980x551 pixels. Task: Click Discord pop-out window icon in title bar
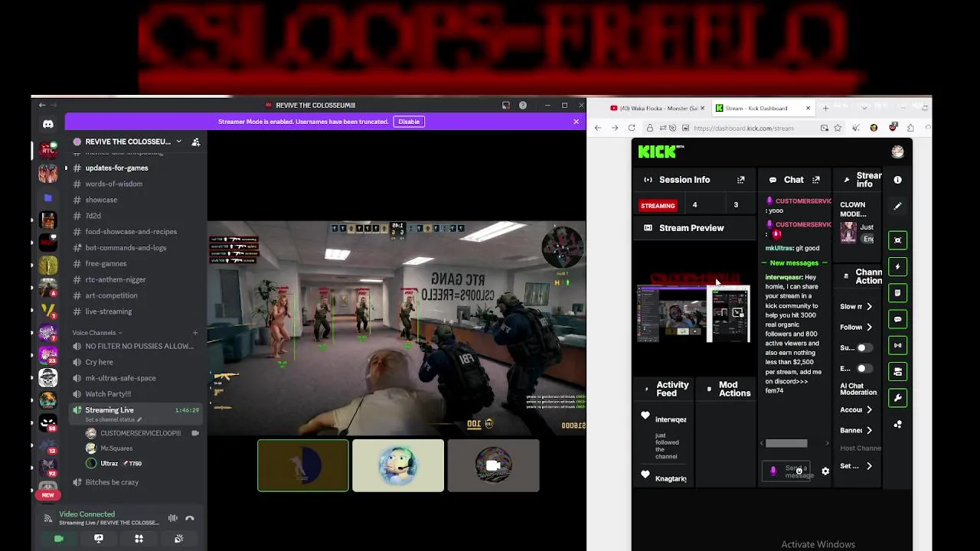point(506,105)
